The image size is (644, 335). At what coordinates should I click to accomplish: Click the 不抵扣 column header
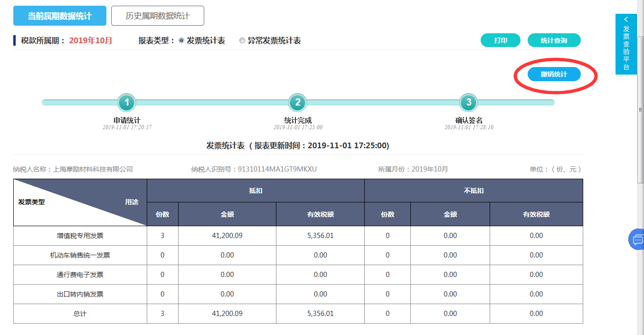tap(474, 191)
